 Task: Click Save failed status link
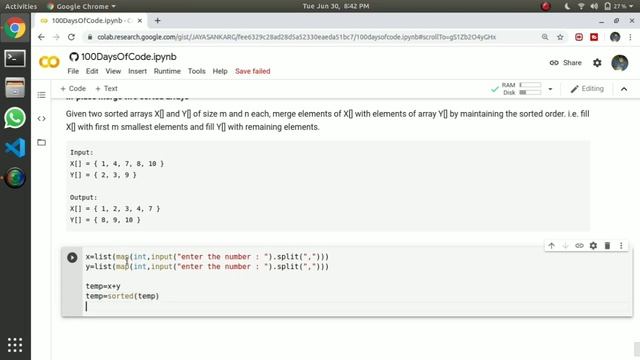point(253,71)
